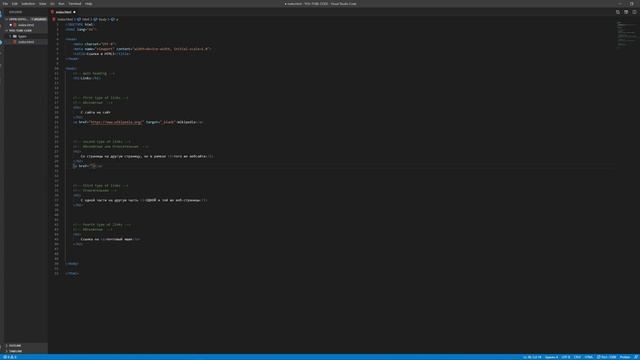
Task: Select the index.html editor tab
Action: pyautogui.click(x=63, y=12)
